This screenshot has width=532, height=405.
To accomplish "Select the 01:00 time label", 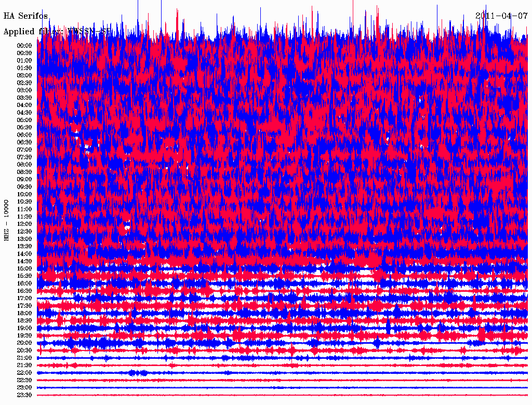I will click(x=24, y=61).
